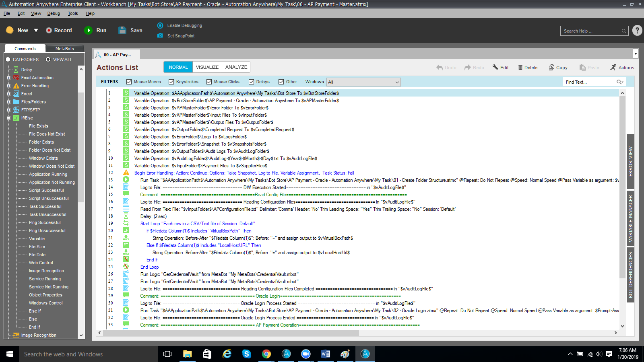Click the Delete trash icon
Screen dimensions: 644x362
(520, 68)
